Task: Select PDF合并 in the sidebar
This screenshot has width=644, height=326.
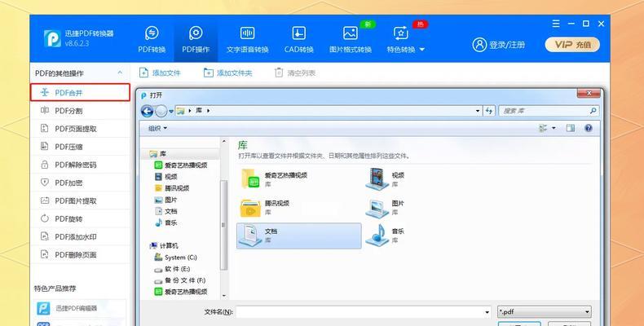Action: [80, 92]
